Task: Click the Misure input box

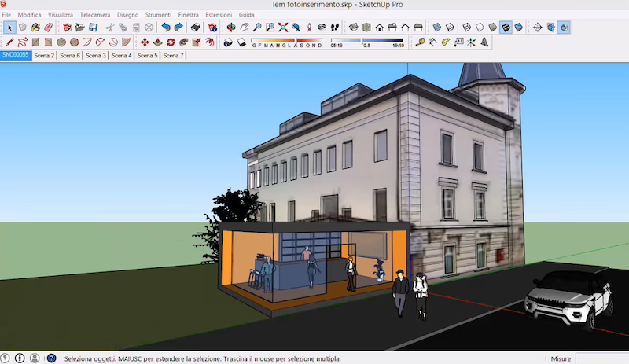Action: [x=601, y=358]
